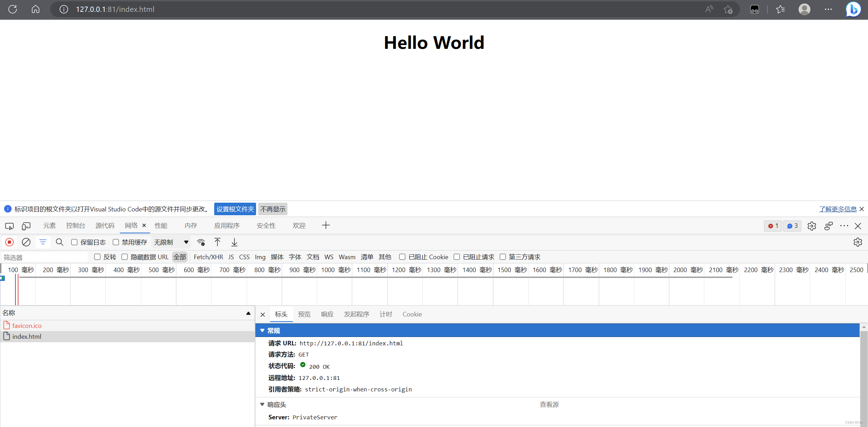The image size is (868, 427).
Task: Open the 性能 tab
Action: (161, 226)
